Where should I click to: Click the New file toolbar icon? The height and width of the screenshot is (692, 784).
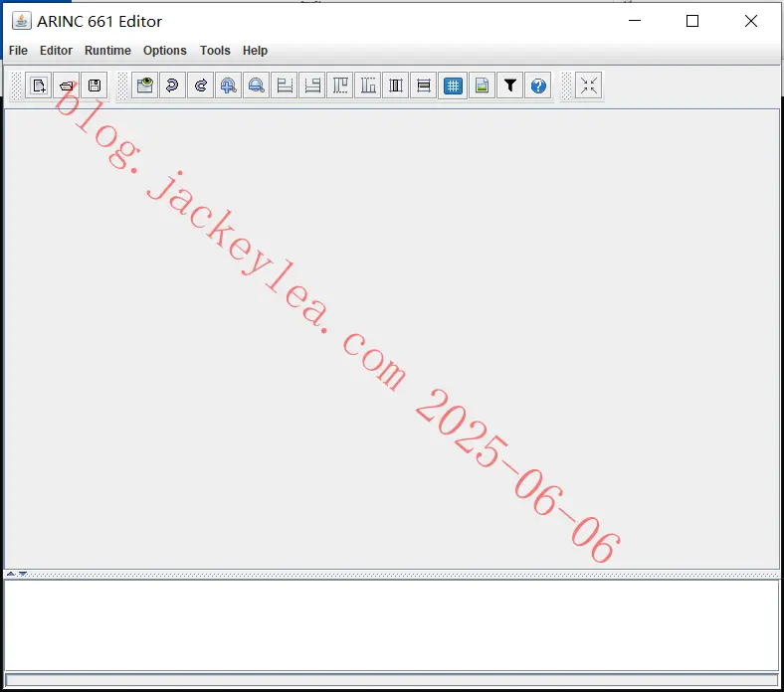(39, 86)
